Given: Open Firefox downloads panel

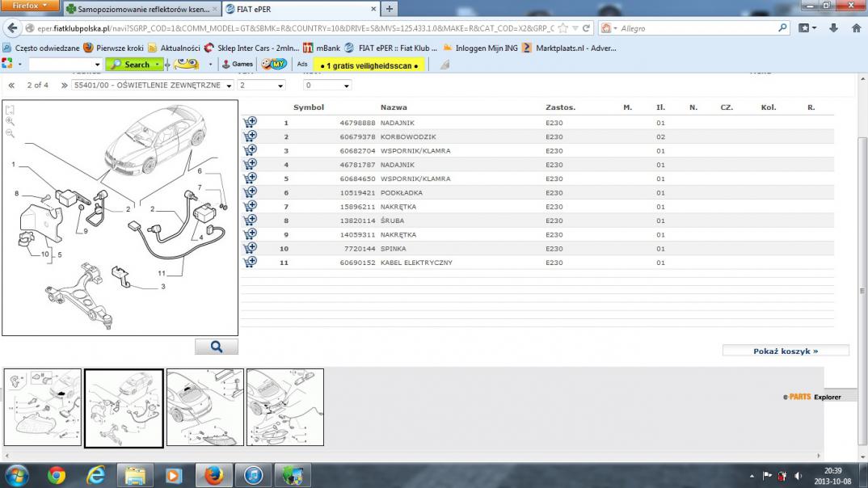Looking at the screenshot, I should pyautogui.click(x=833, y=28).
